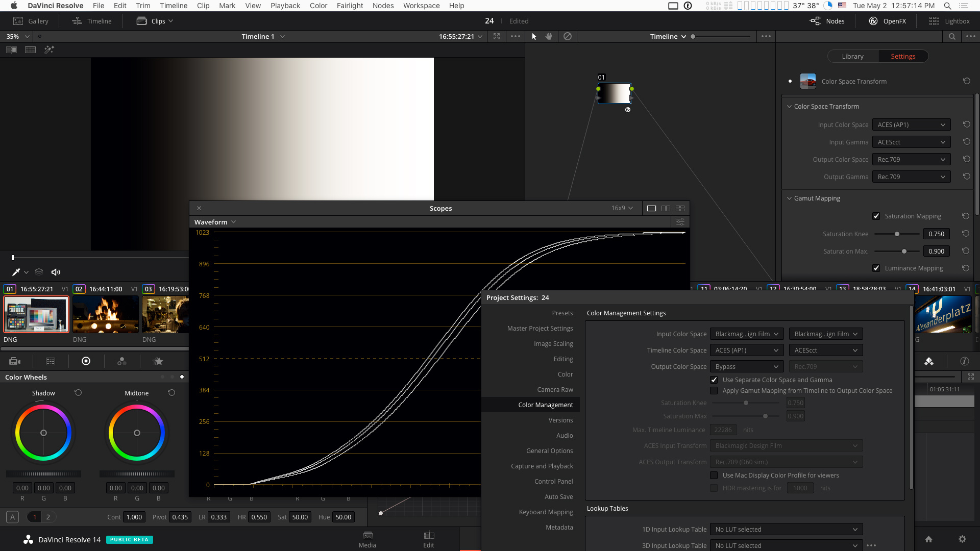Enable Use Mac Display Color Profile

tap(714, 475)
